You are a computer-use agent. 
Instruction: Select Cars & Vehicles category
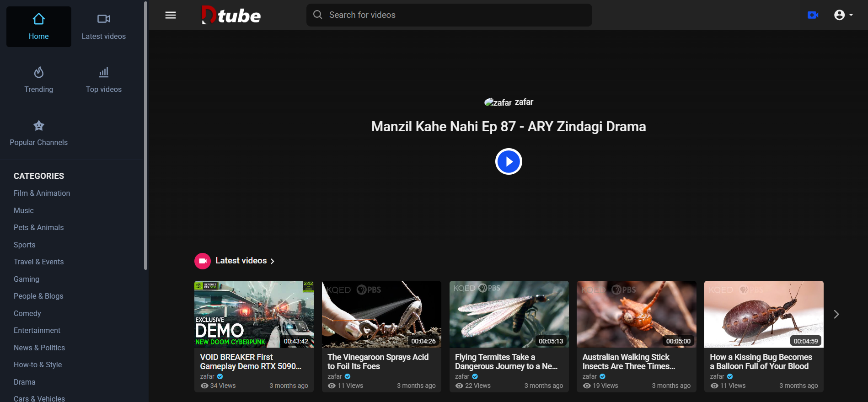pyautogui.click(x=39, y=398)
